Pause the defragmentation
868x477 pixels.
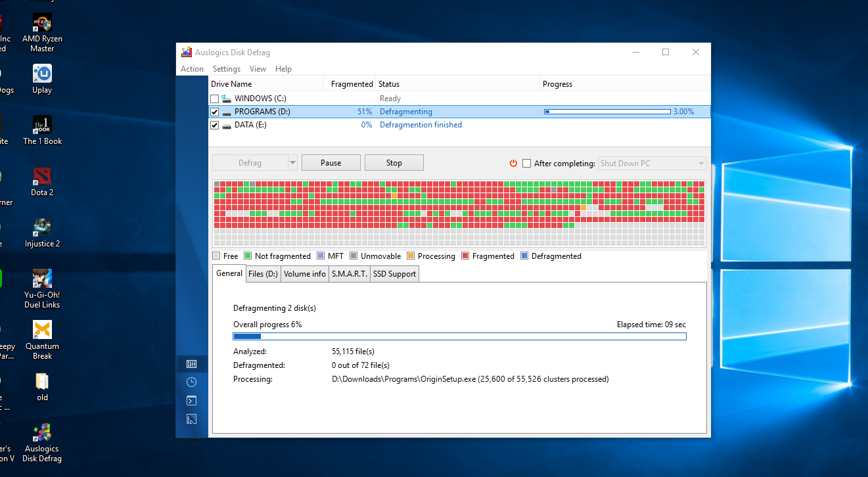tap(331, 163)
